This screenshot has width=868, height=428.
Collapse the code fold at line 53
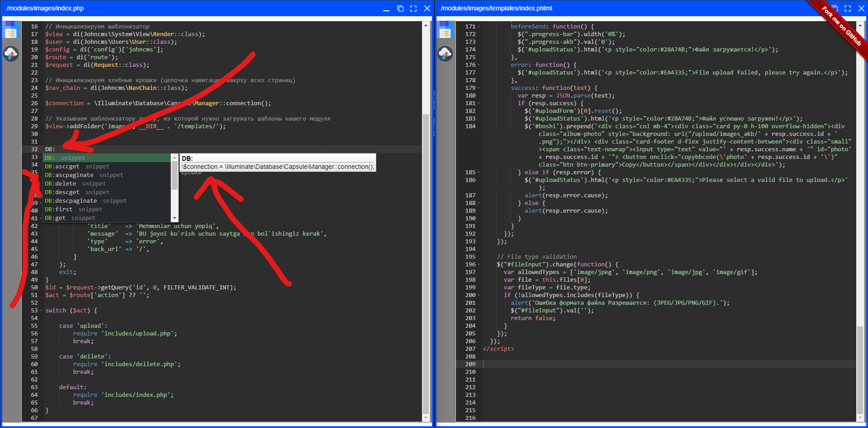[x=41, y=311]
